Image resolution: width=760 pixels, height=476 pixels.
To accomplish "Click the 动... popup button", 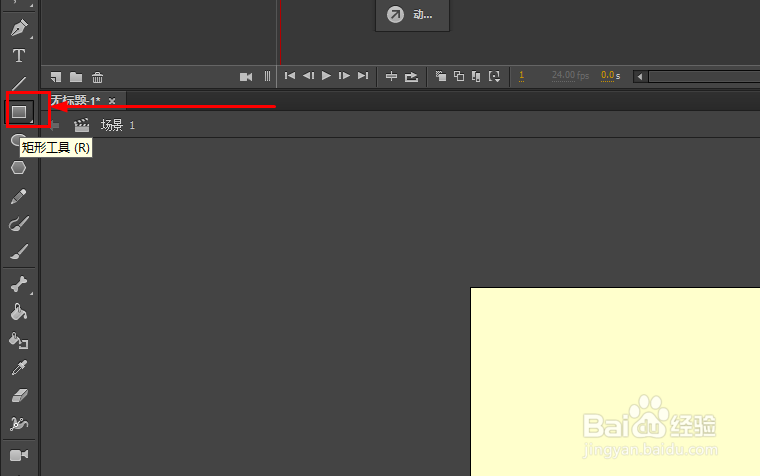I will [412, 15].
